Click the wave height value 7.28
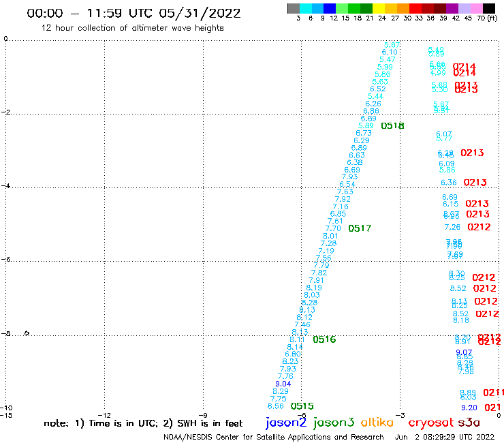This screenshot has width=504, height=443. pos(328,243)
